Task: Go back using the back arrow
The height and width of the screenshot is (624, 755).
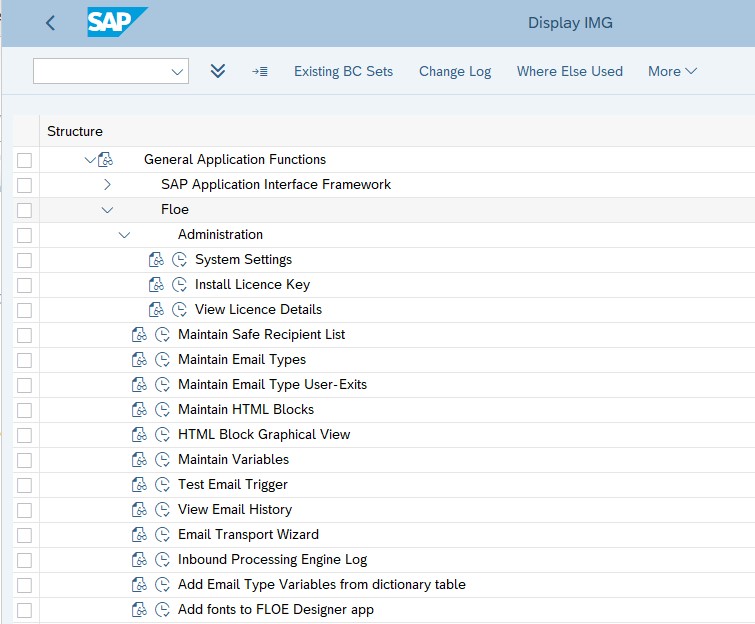Action: click(51, 23)
